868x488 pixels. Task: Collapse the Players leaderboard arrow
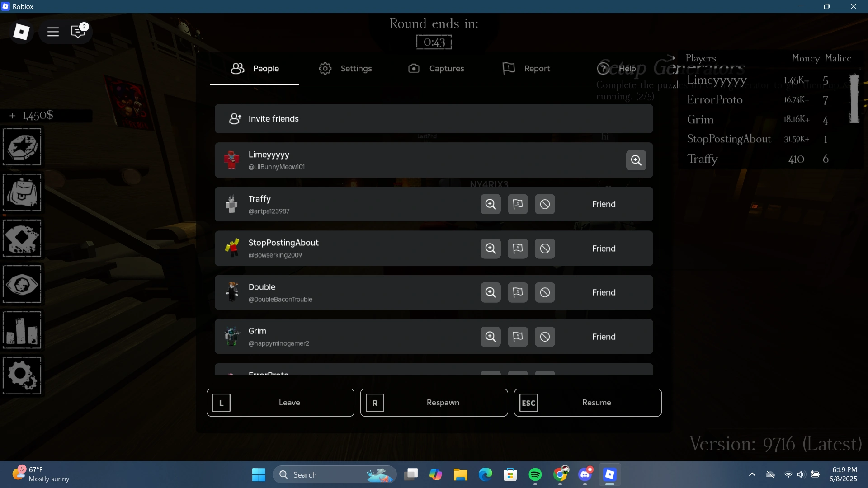pos(672,58)
